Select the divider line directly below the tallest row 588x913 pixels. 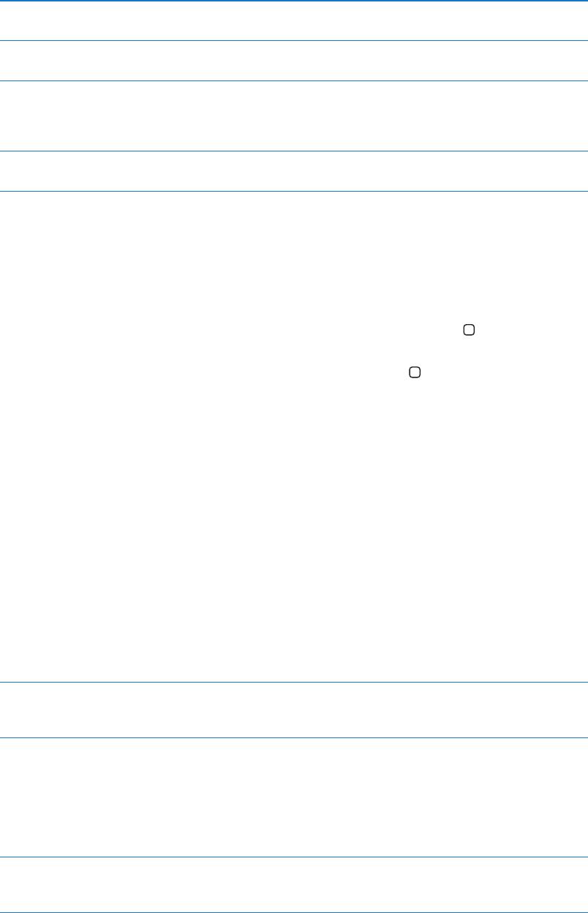[x=294, y=683]
